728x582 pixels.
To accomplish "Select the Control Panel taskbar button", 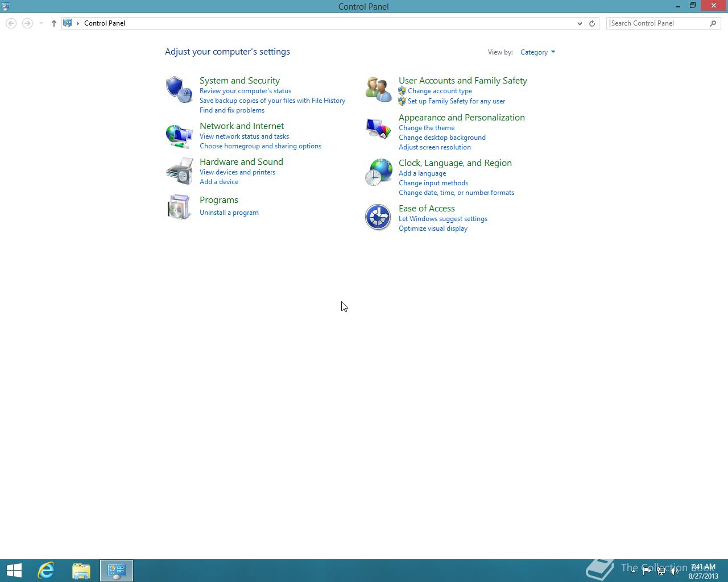I will pos(117,571).
